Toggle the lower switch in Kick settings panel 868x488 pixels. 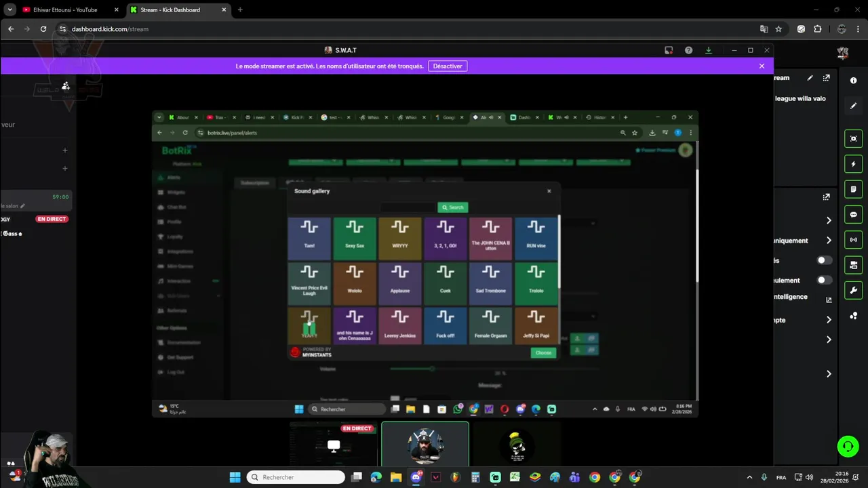(x=824, y=280)
